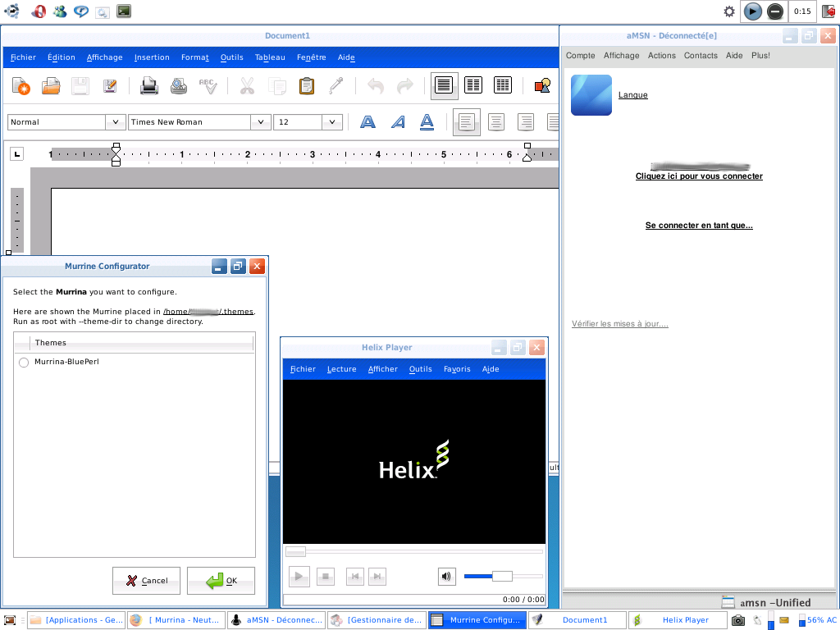
Task: Click the Themes column header
Action: [135, 343]
